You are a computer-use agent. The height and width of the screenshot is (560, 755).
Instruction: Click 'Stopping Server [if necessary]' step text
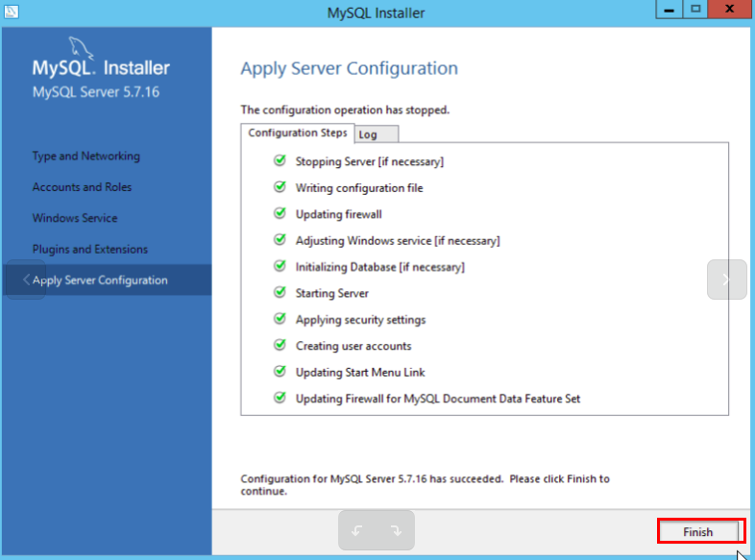(x=370, y=161)
